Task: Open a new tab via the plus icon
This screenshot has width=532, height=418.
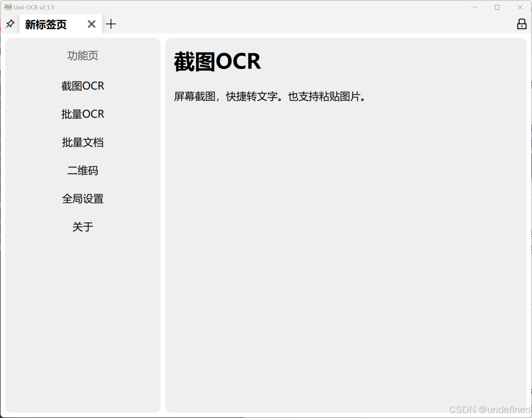Action: pyautogui.click(x=111, y=24)
